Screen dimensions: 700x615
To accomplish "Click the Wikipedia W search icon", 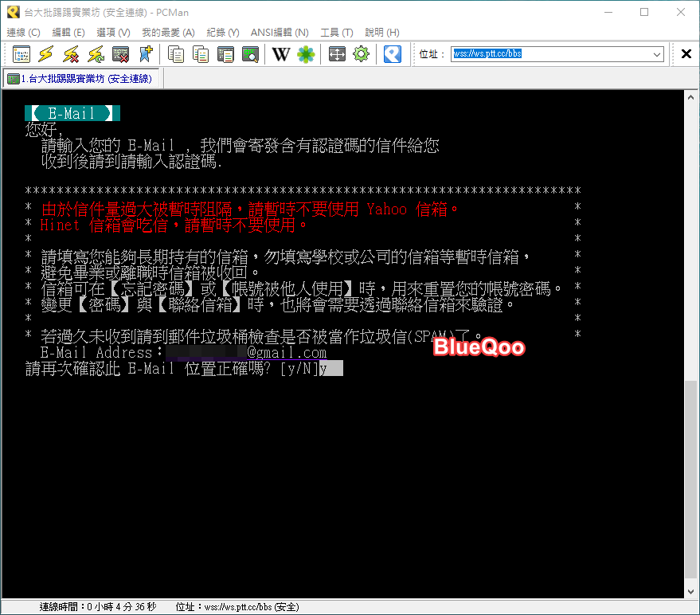I will pos(280,54).
